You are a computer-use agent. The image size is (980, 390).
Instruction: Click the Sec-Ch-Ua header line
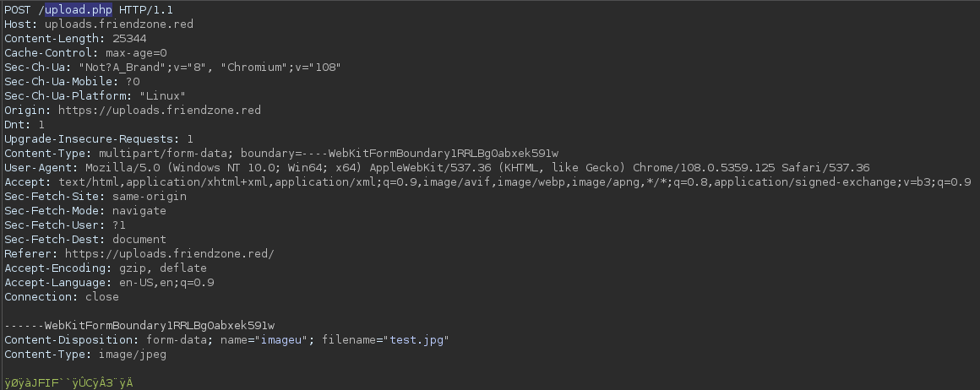click(x=172, y=68)
